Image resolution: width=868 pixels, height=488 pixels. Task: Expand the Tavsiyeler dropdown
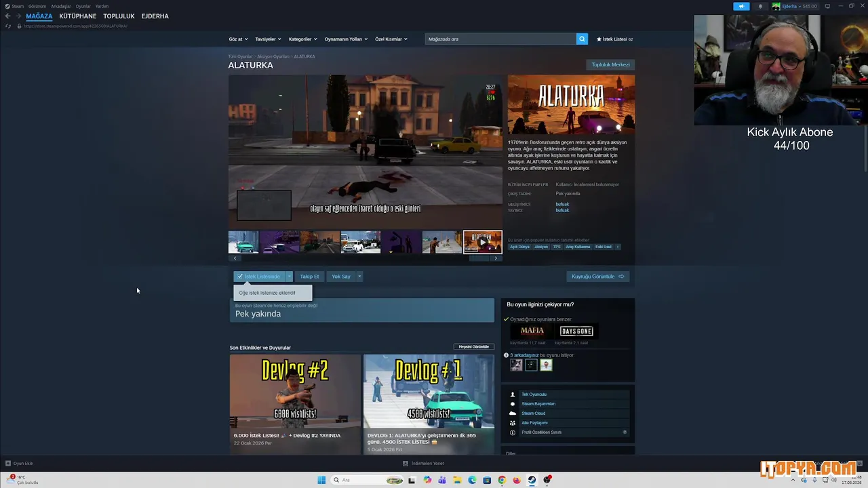[x=267, y=39]
